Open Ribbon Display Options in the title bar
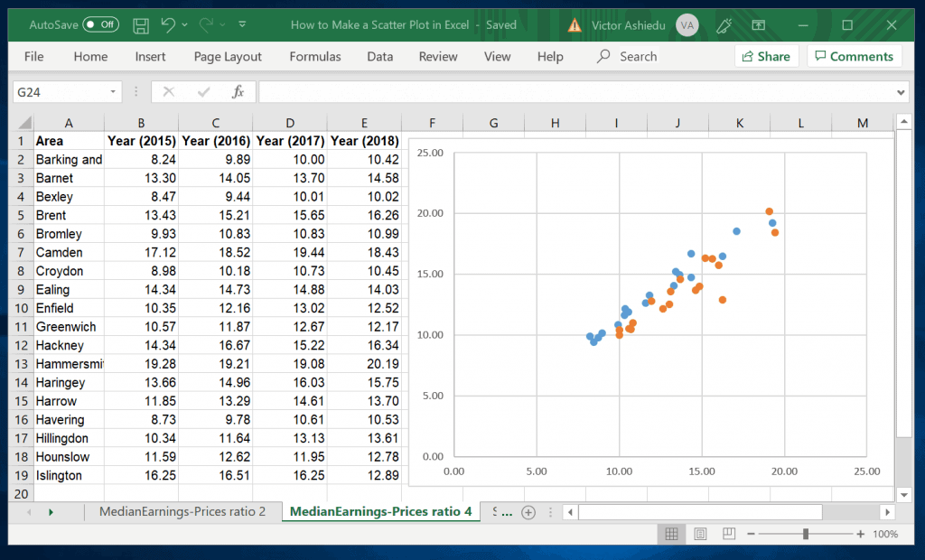Image resolution: width=925 pixels, height=560 pixels. tap(759, 25)
